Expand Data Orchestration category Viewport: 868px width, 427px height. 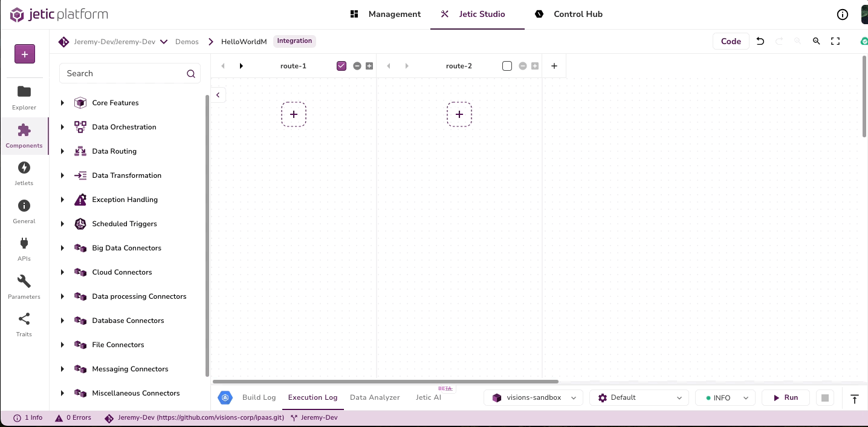[62, 127]
